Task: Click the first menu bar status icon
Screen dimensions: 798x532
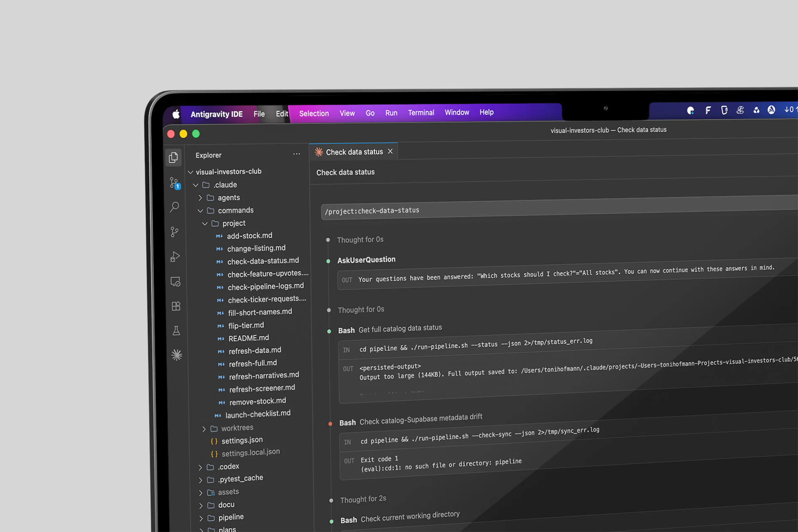Action: 691,111
